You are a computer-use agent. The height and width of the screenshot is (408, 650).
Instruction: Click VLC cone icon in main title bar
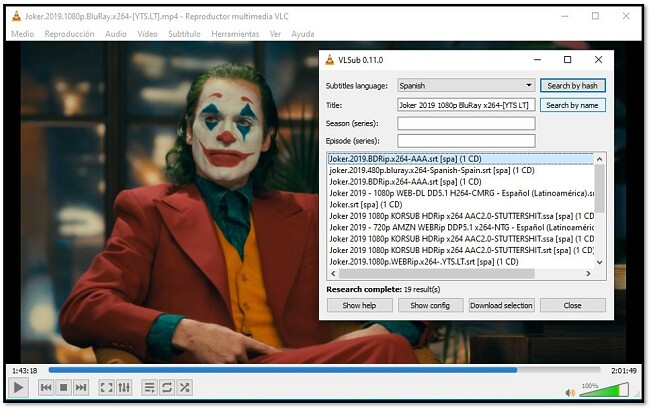[16, 17]
